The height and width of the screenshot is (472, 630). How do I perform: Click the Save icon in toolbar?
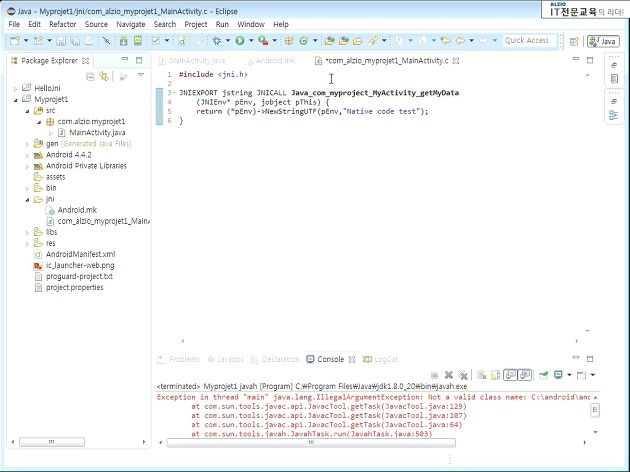point(61,41)
